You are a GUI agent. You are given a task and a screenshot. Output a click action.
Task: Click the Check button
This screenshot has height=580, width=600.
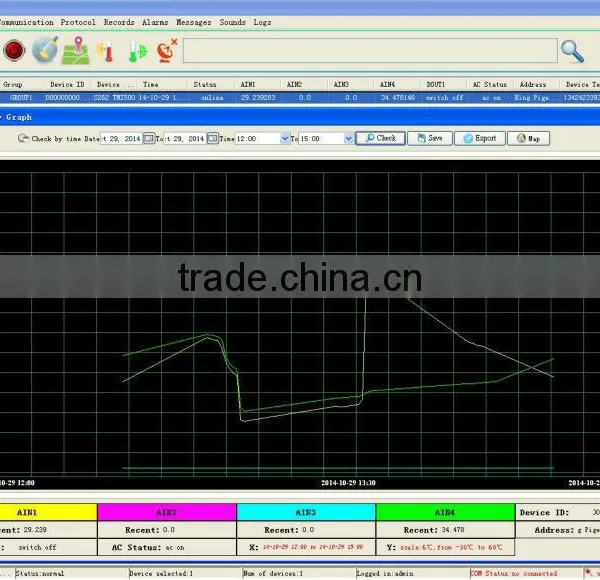tap(380, 138)
